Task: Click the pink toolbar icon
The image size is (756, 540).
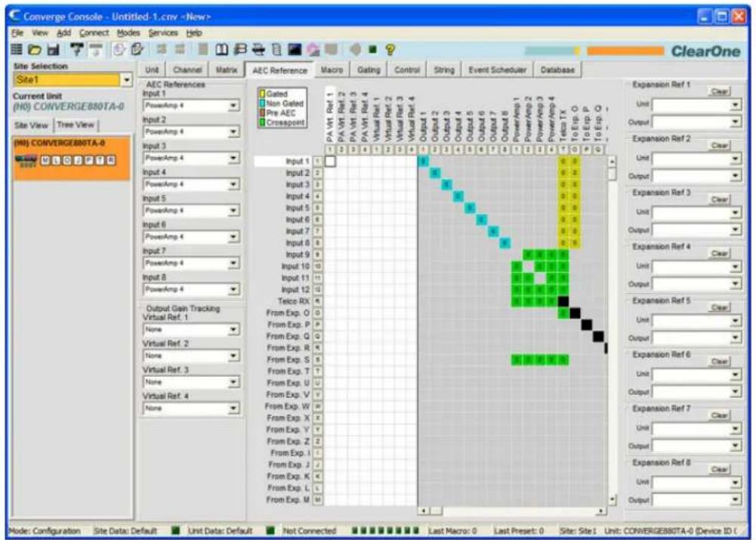Action: 313,49
